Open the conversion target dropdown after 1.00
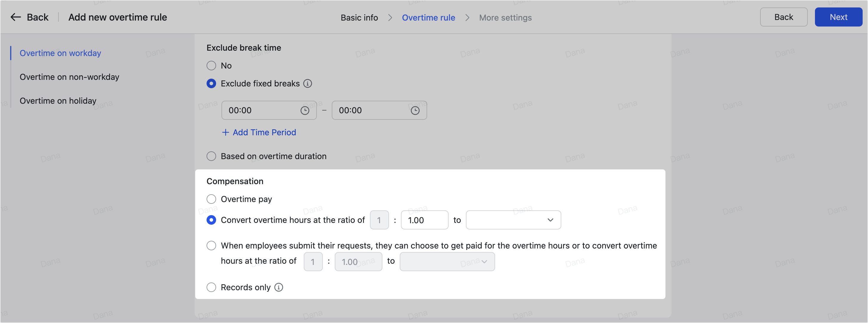The image size is (868, 323). [513, 220]
